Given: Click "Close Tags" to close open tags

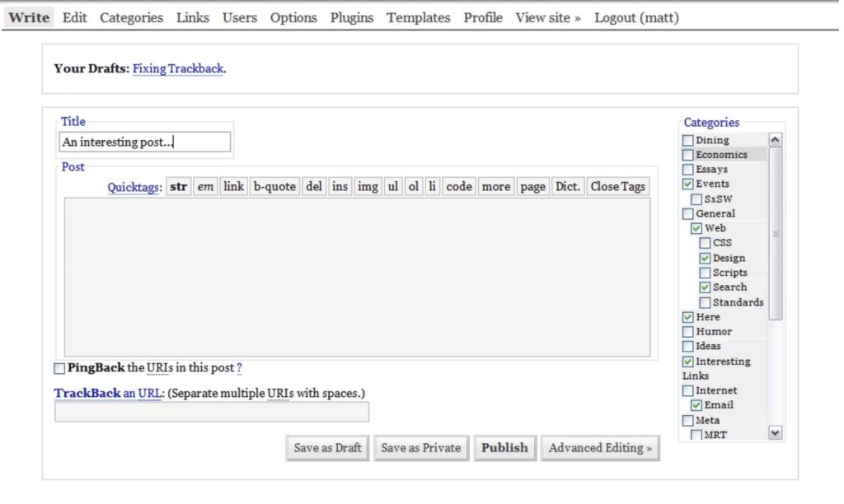Looking at the screenshot, I should pos(617,186).
